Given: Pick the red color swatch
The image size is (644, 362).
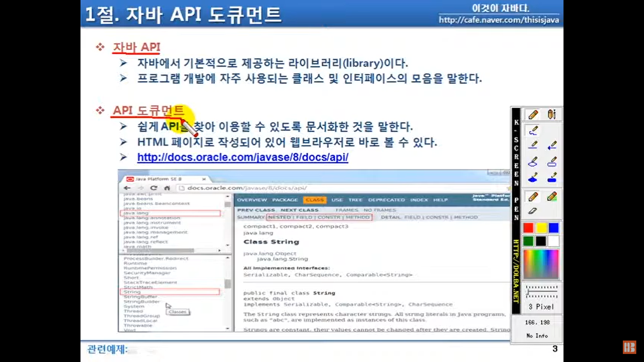Looking at the screenshot, I should coord(528,228).
